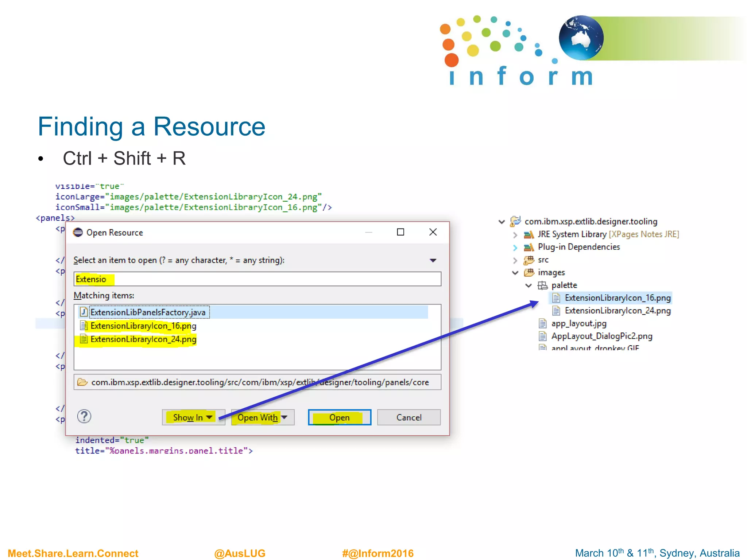
Task: Click the Eclipse icon in Open Resource title
Action: click(x=78, y=233)
